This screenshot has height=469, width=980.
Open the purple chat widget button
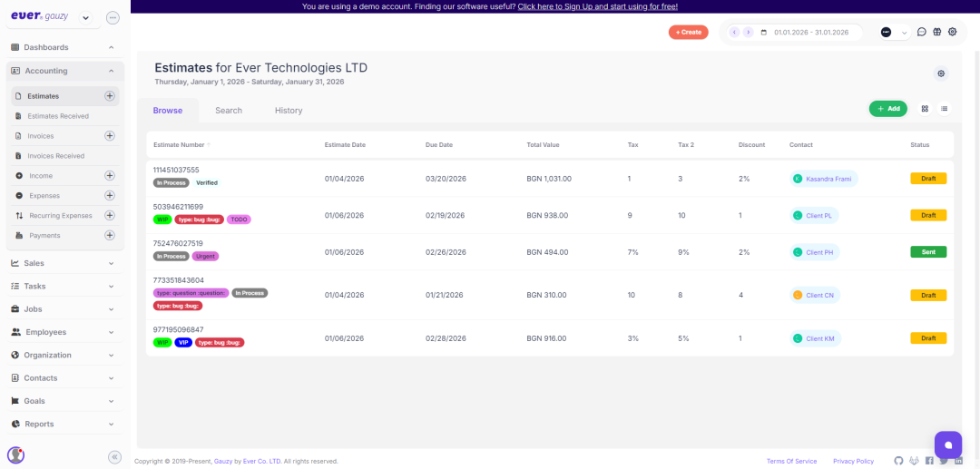tap(947, 445)
